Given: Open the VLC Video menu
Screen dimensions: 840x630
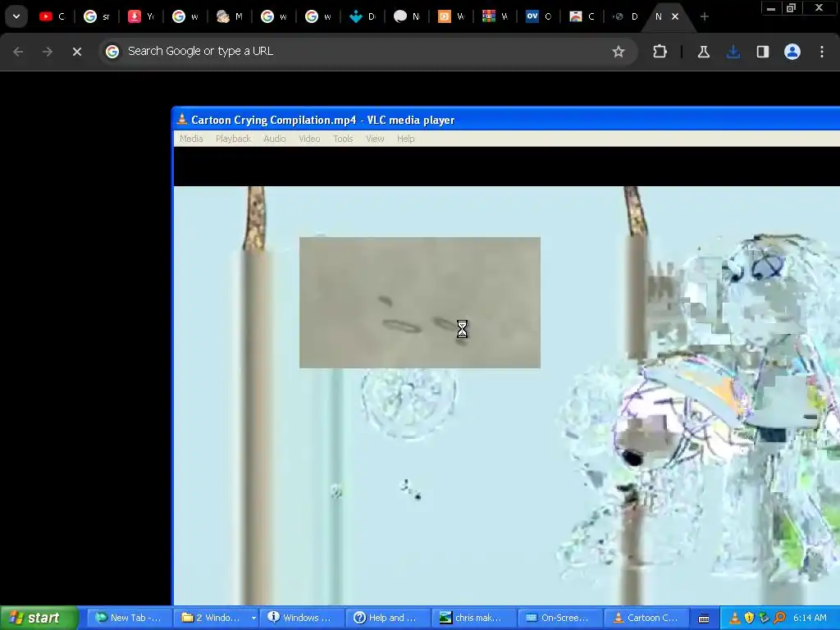Looking at the screenshot, I should (x=309, y=139).
